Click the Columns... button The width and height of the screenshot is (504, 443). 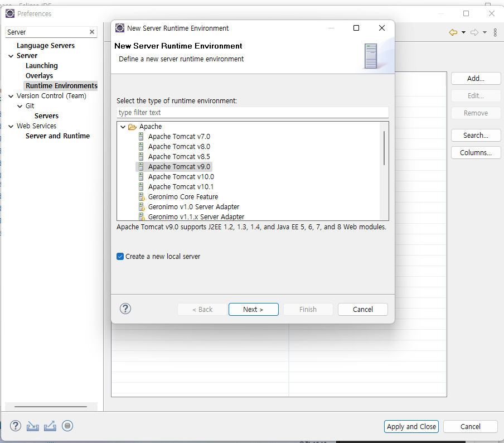476,152
